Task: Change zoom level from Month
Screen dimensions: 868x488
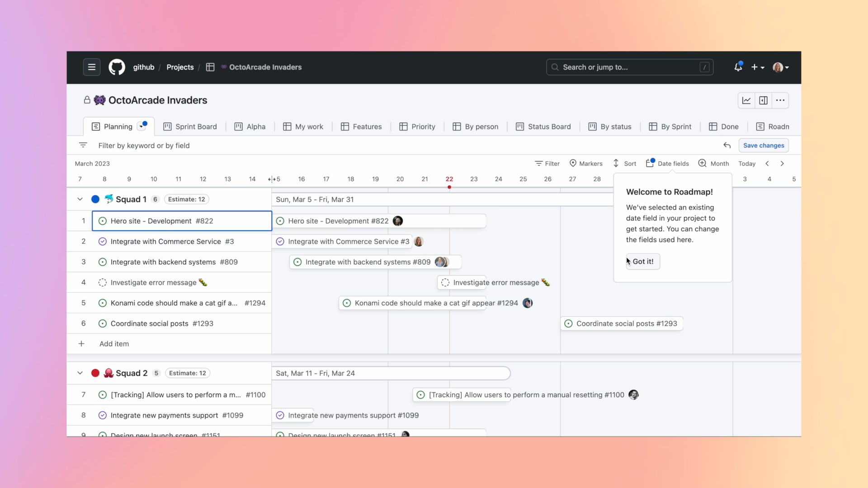Action: click(713, 164)
